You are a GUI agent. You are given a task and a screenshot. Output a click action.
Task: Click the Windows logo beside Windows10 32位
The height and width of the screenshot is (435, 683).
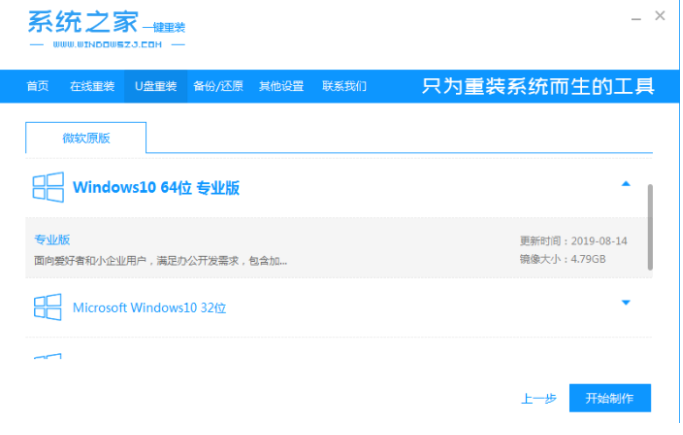48,307
